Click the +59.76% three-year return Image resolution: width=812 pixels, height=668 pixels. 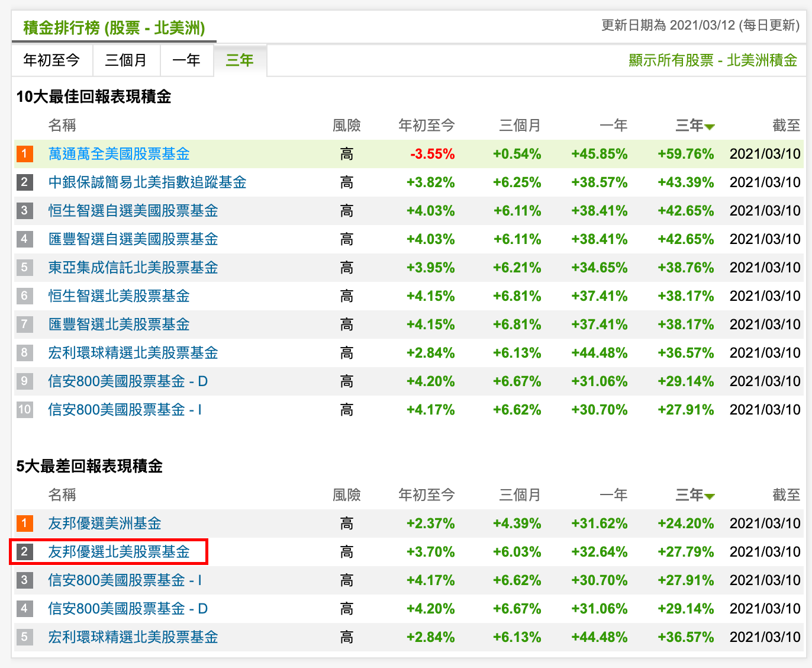tap(686, 154)
